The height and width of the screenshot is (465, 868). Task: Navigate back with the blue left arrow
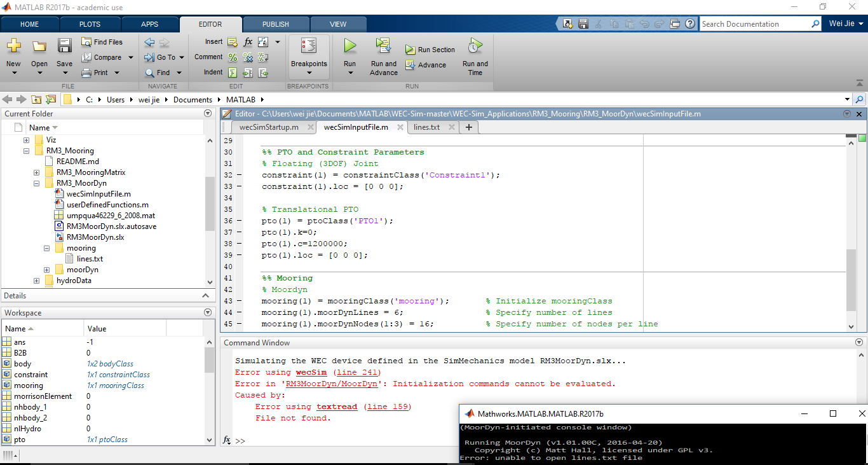149,43
